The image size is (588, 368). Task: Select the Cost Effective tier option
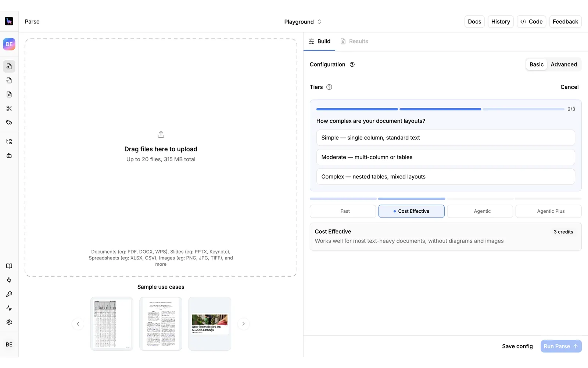(412, 211)
